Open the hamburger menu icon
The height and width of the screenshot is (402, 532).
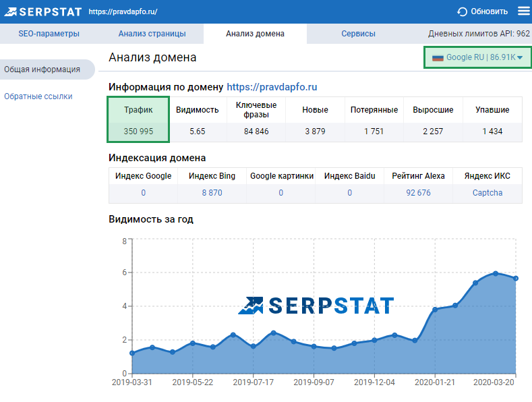click(523, 11)
